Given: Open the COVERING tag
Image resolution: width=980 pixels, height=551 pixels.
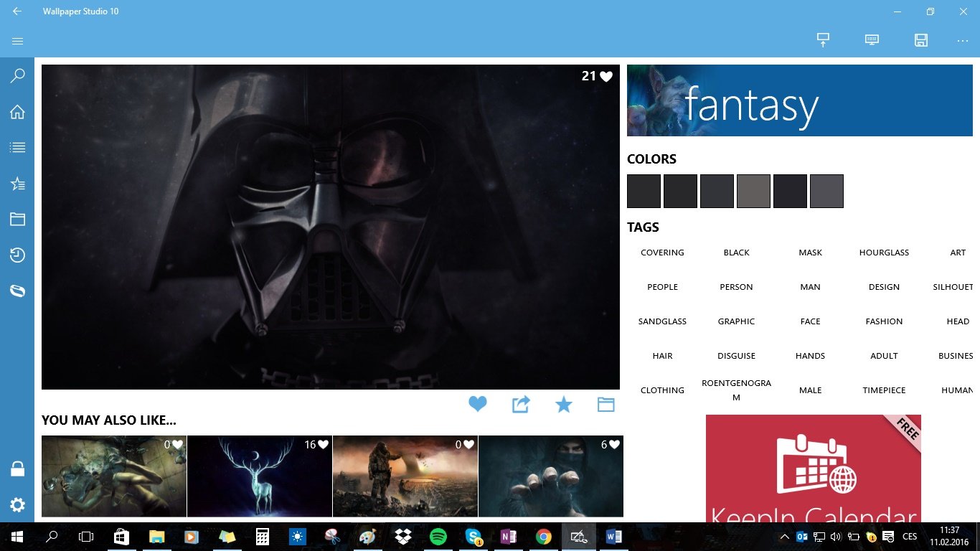Looking at the screenshot, I should [662, 253].
